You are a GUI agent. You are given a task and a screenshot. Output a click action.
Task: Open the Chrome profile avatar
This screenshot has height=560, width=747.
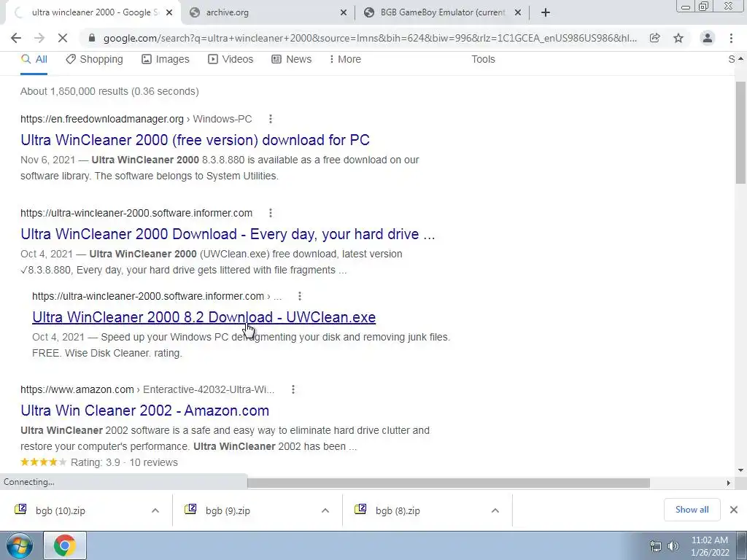tap(708, 38)
